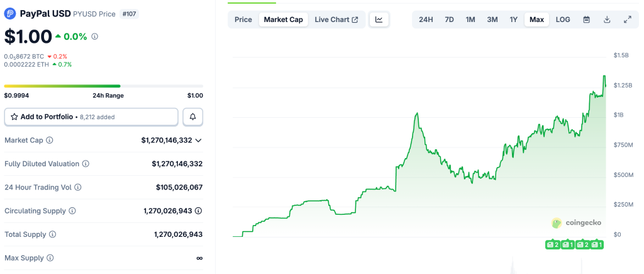This screenshot has width=644, height=274.
Task: Click the calendar date range icon
Action: [586, 20]
